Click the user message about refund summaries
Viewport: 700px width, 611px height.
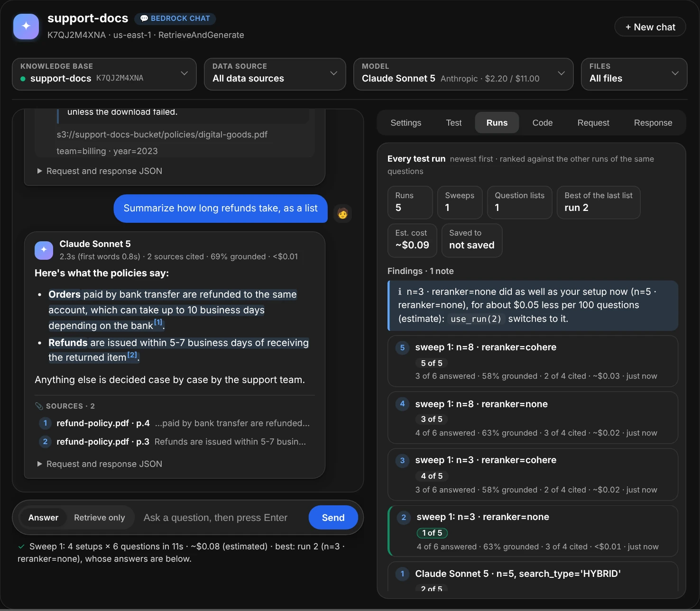(221, 209)
